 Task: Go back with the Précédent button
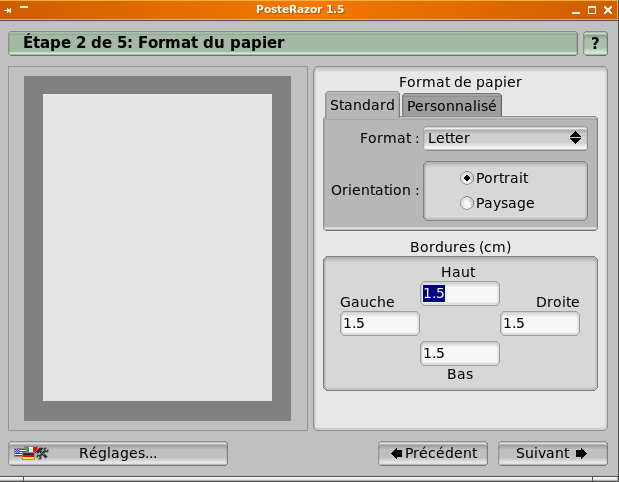coord(433,453)
